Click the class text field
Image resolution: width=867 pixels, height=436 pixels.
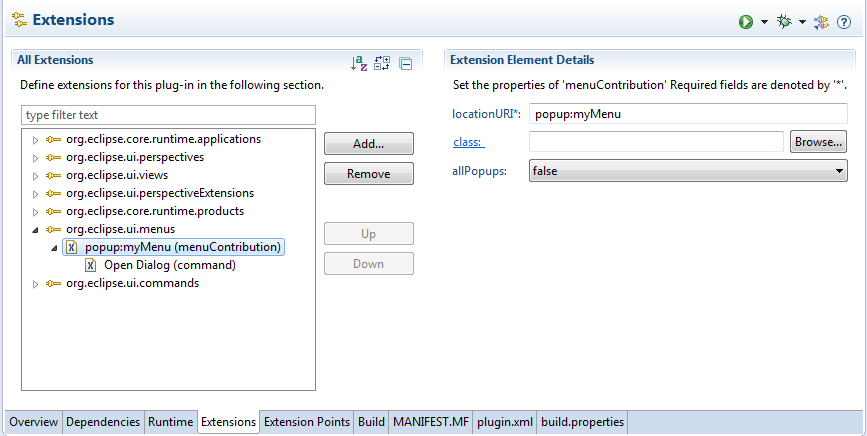pos(656,141)
